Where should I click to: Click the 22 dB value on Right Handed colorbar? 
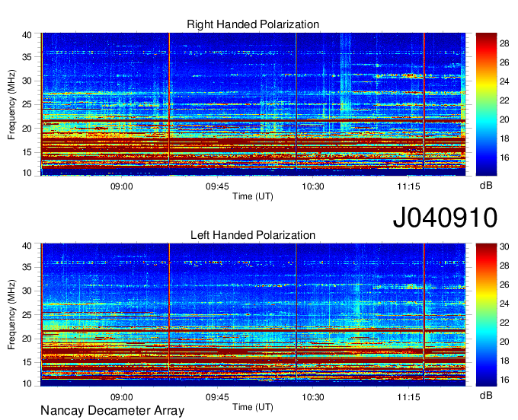click(x=504, y=100)
